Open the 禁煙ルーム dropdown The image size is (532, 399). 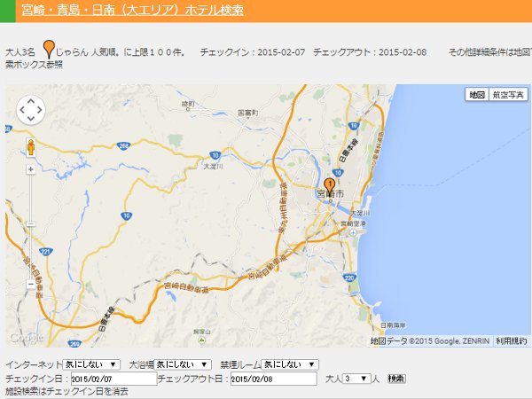coord(290,364)
